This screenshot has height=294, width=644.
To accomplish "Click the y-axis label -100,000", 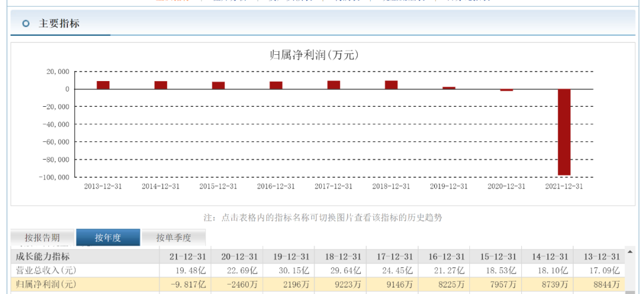I will 54,177.
